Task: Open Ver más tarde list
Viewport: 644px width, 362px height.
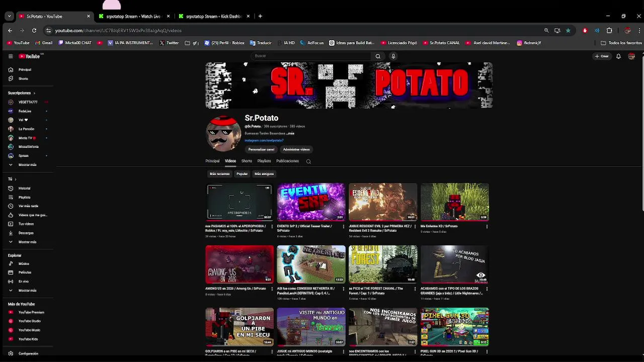Action: pos(28,206)
